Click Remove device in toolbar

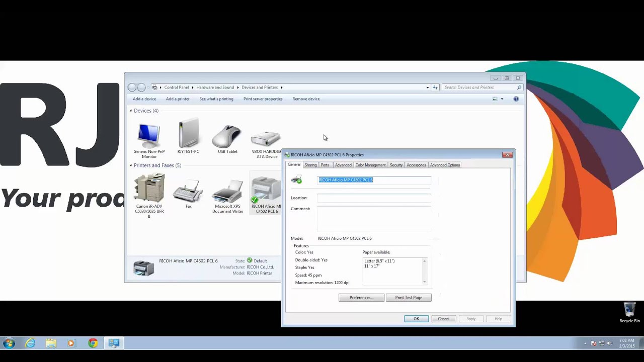pos(306,99)
